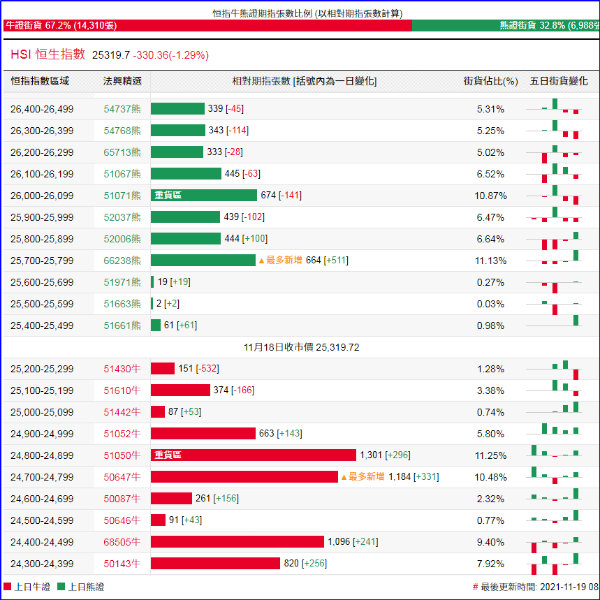Click the 法興精選 column header
Screen dimensions: 600x600
pos(122,80)
